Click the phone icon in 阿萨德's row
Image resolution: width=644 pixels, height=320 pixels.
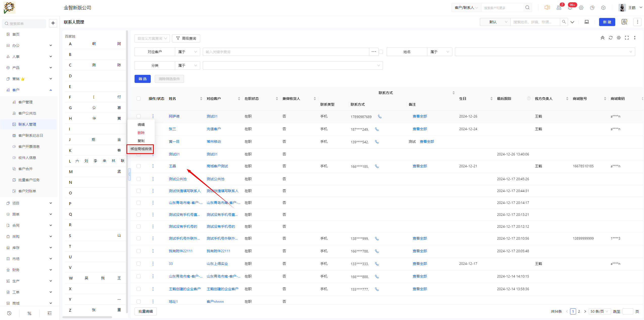[x=379, y=117]
